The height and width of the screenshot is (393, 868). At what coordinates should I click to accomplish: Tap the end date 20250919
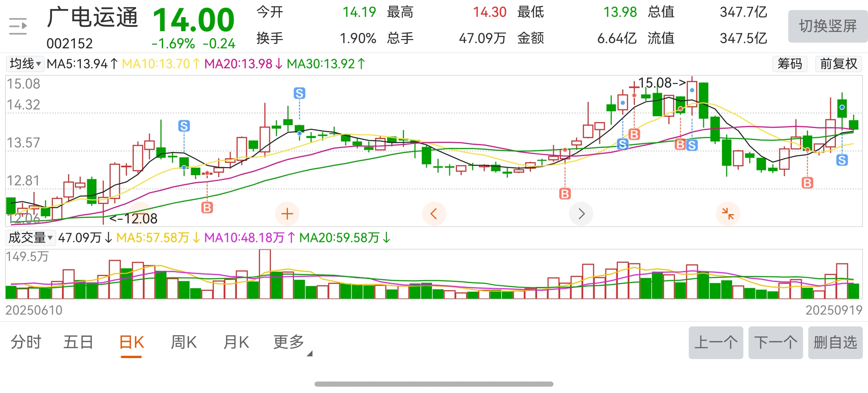coord(834,310)
